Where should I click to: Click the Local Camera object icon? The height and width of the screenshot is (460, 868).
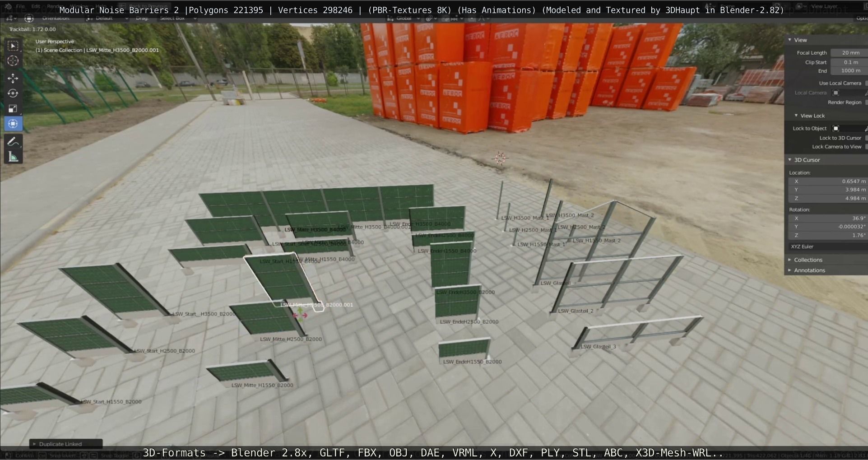pyautogui.click(x=836, y=93)
